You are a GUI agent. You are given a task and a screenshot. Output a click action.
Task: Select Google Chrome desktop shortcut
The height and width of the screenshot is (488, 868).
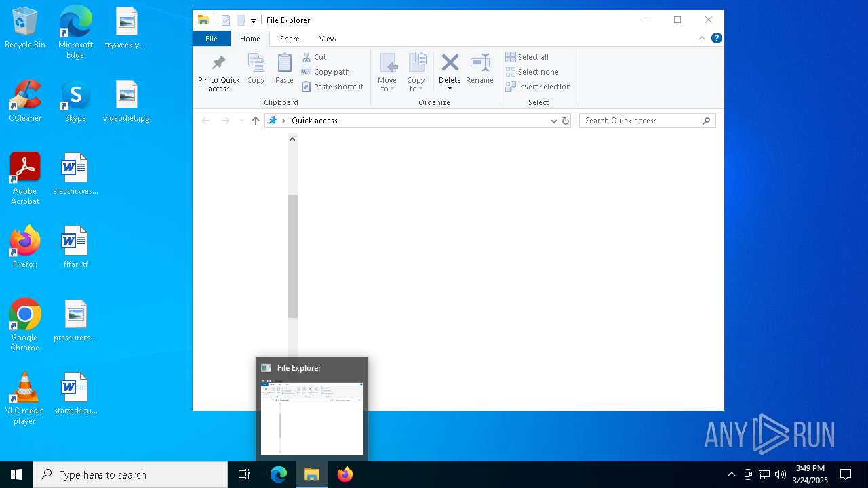point(25,325)
